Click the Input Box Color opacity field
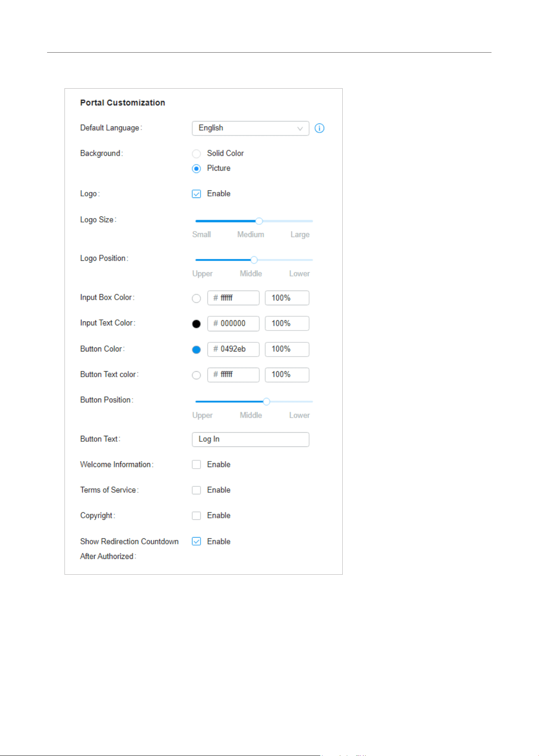Image resolution: width=539 pixels, height=756 pixels. click(x=287, y=298)
